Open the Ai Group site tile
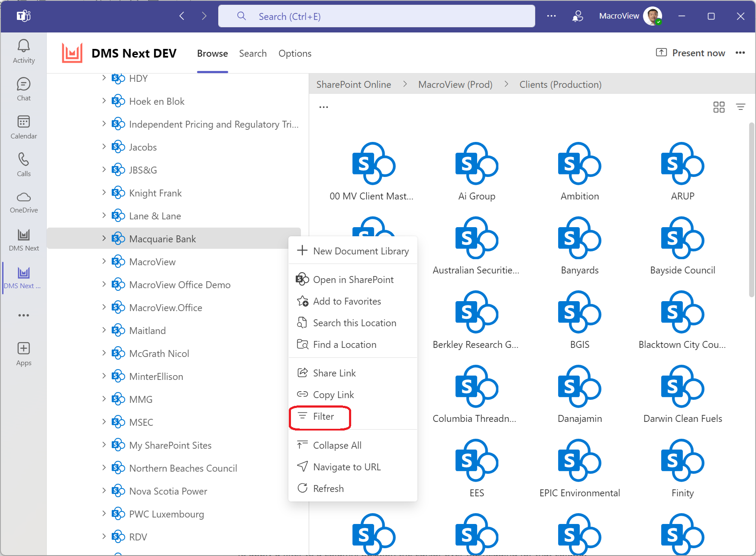The height and width of the screenshot is (556, 756). (x=477, y=171)
